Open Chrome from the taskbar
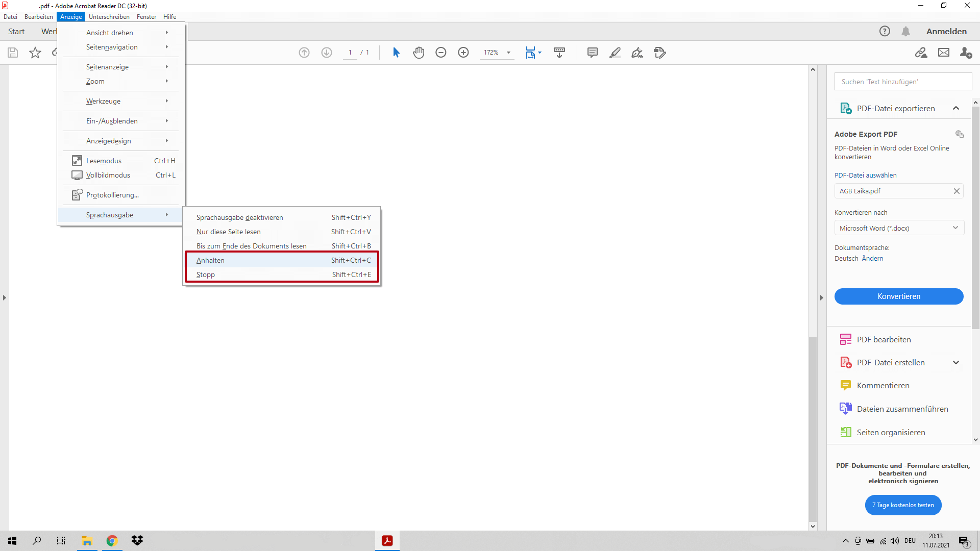980x551 pixels. pyautogui.click(x=112, y=541)
